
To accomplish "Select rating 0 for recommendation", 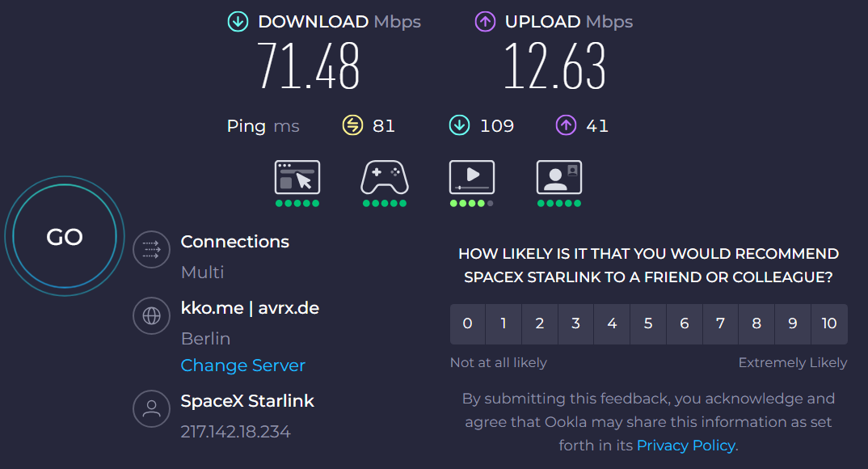I will [467, 324].
